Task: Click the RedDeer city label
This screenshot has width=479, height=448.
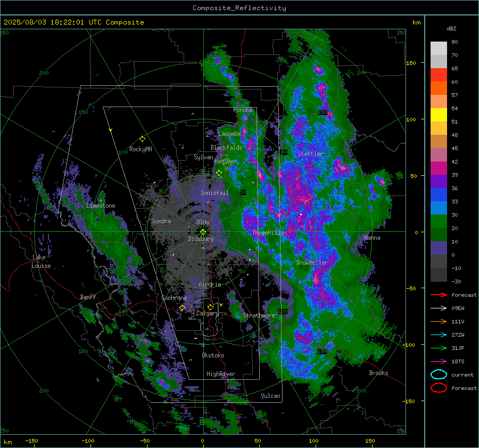Action: 226,161
